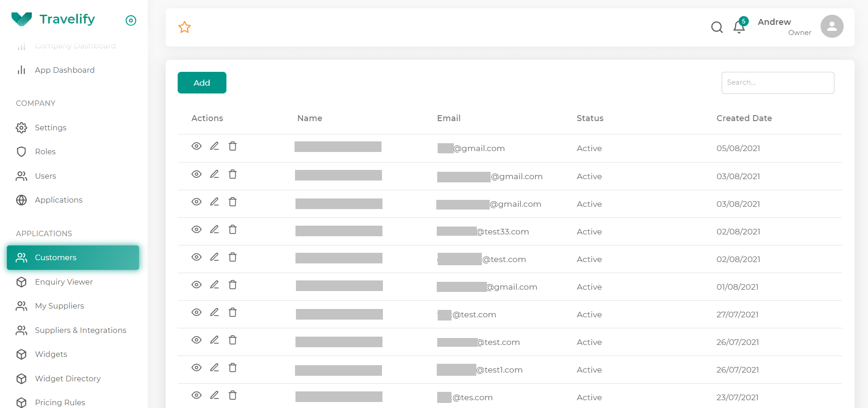Delete customer created 01/08/2021
Image resolution: width=868 pixels, height=408 pixels.
click(233, 285)
